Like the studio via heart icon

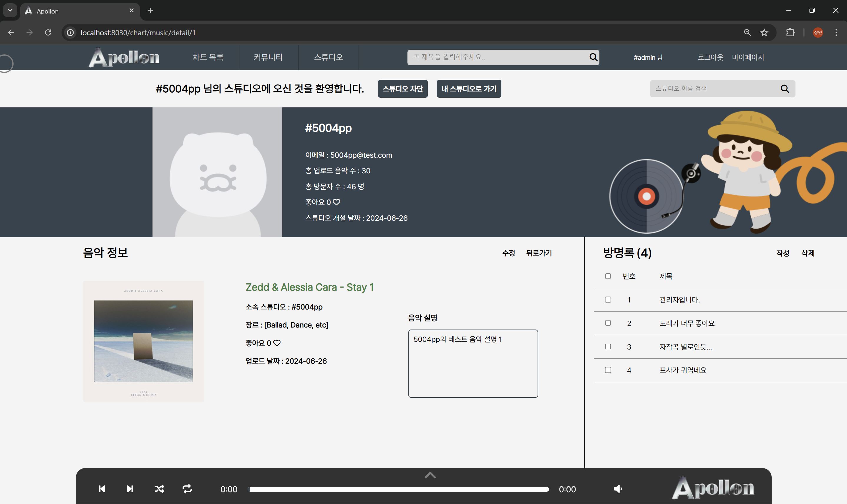point(336,202)
